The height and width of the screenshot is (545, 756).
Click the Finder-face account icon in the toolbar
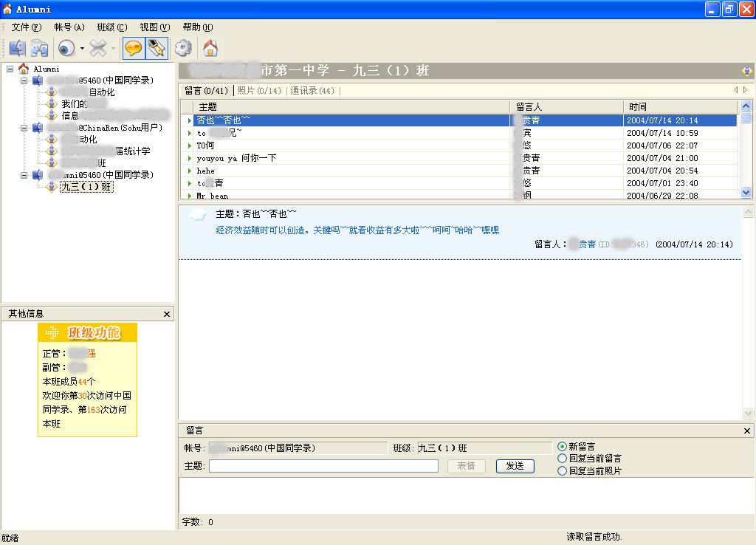(18, 48)
